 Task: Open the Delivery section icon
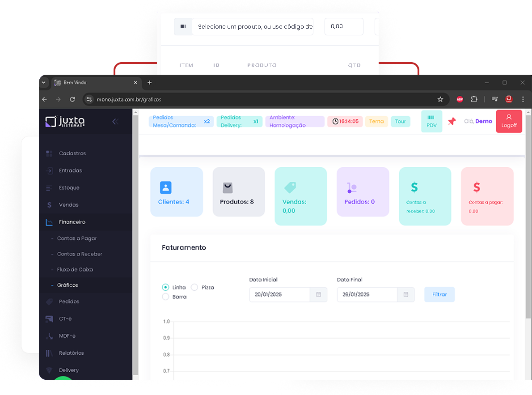click(x=49, y=370)
